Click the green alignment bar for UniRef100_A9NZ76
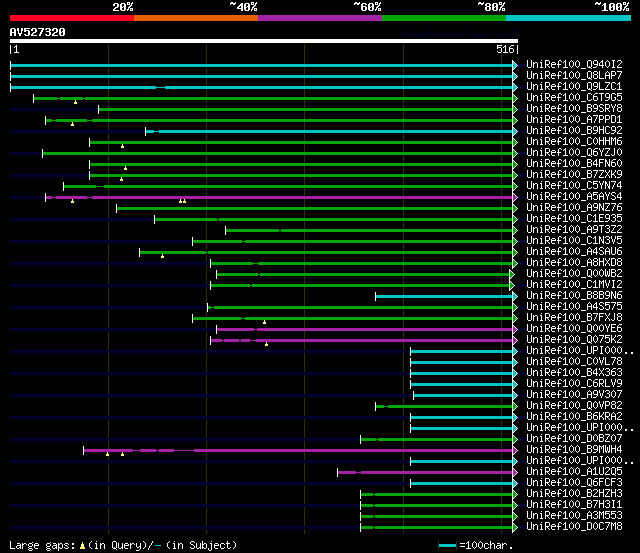The width and height of the screenshot is (640, 553). click(x=315, y=209)
